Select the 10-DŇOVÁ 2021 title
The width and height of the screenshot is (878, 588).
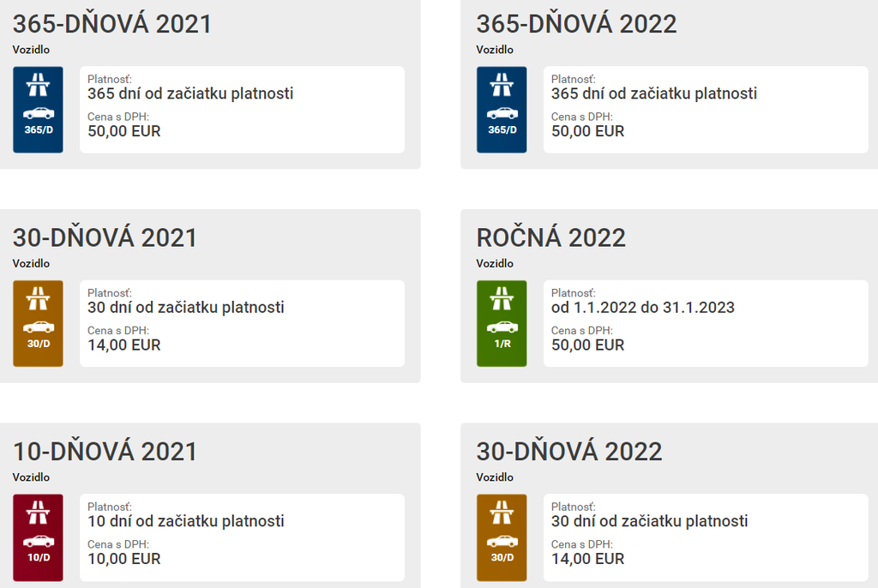point(105,451)
